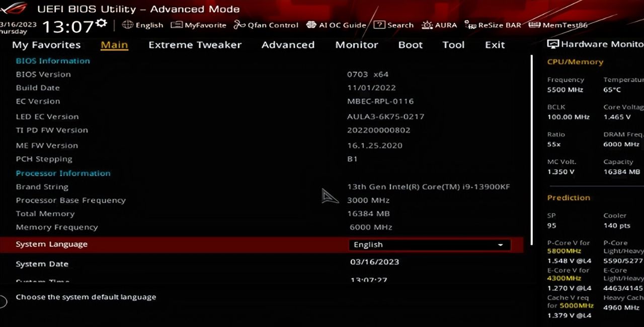The width and height of the screenshot is (644, 327).
Task: Click the TI PD FW Version label
Action: (52, 130)
